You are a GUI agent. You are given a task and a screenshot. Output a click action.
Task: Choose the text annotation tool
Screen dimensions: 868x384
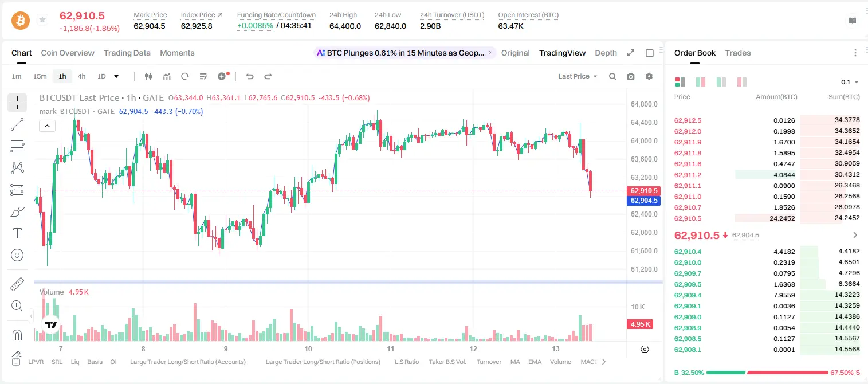(x=17, y=233)
